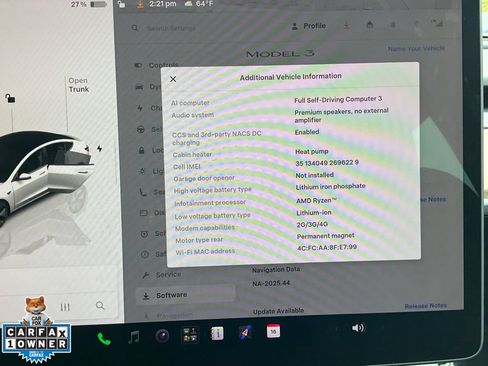Tap the Cell IMEI number value
Screen dimensions: 488x366
(327, 163)
